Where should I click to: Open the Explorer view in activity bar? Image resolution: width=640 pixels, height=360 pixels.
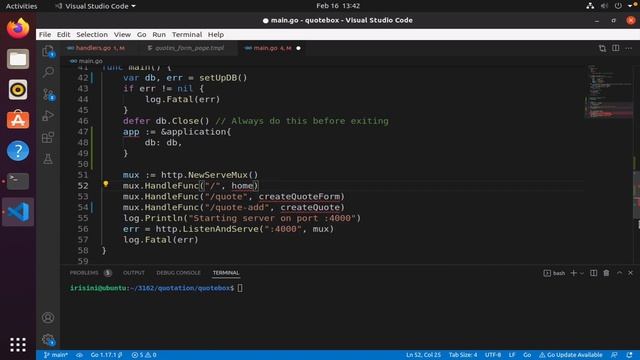pos(48,51)
